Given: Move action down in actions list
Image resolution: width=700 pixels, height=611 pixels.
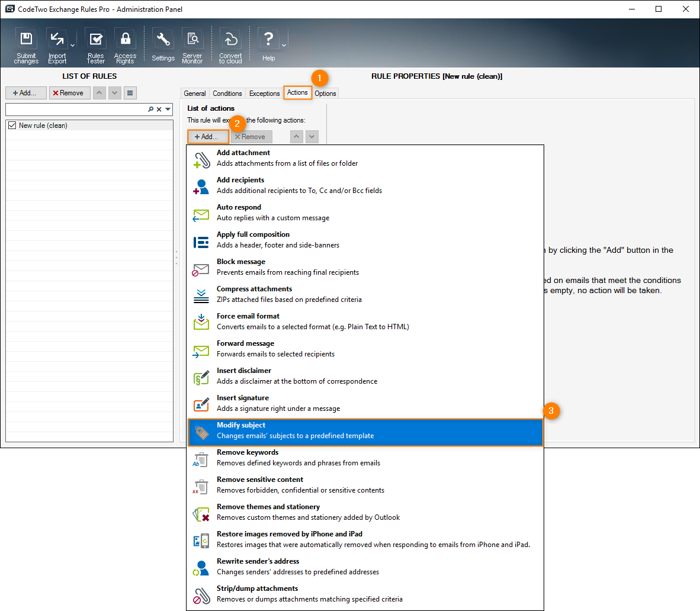Looking at the screenshot, I should pos(312,137).
